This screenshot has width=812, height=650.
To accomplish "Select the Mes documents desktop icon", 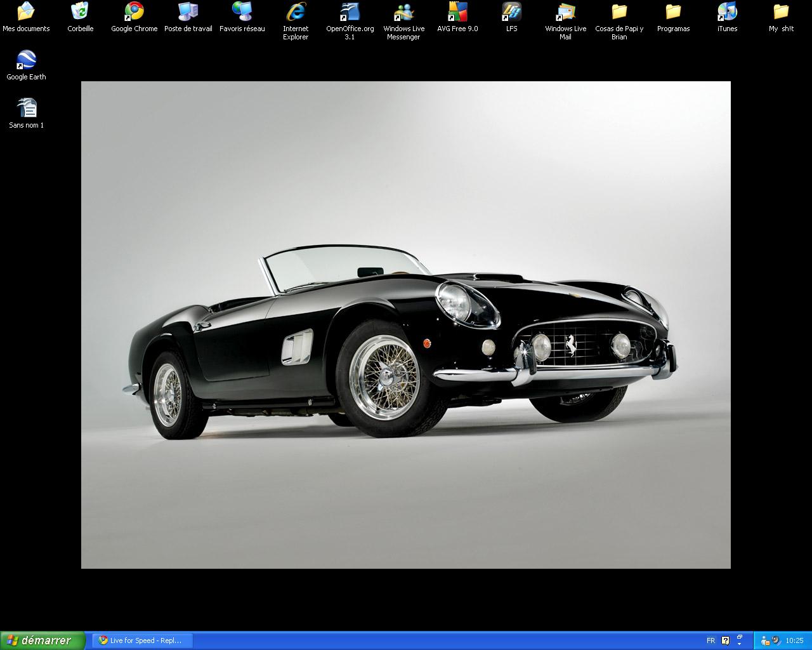I will [x=26, y=17].
